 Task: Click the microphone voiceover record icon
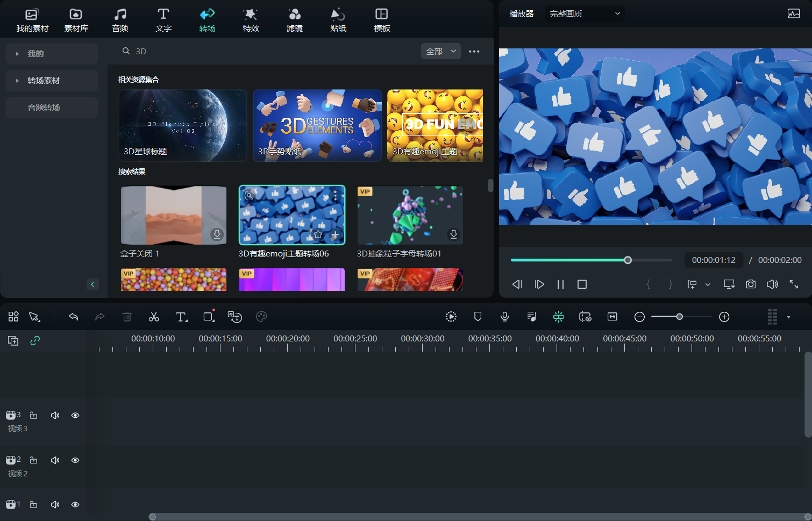(x=504, y=317)
